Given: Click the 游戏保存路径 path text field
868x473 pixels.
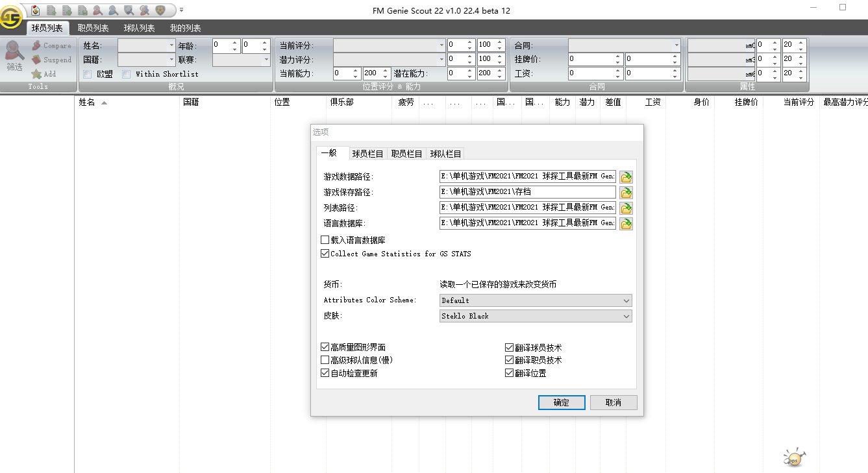Looking at the screenshot, I should [x=527, y=192].
